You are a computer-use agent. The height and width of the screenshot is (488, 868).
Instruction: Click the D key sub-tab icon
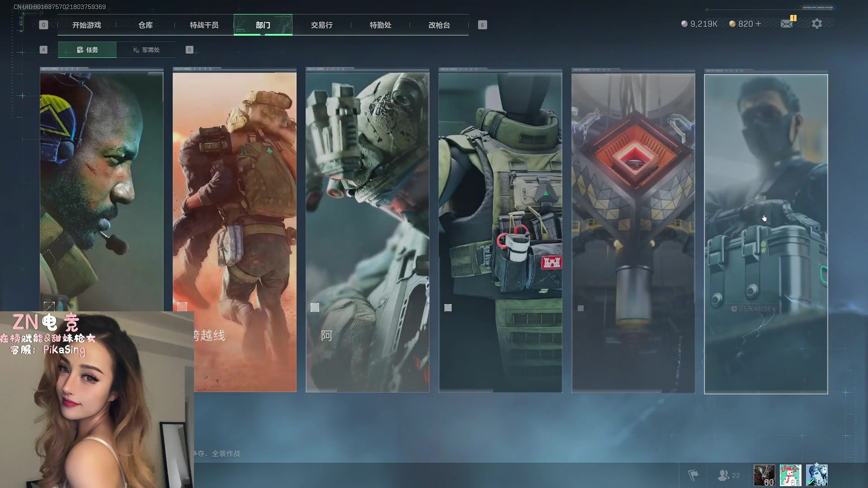[189, 50]
